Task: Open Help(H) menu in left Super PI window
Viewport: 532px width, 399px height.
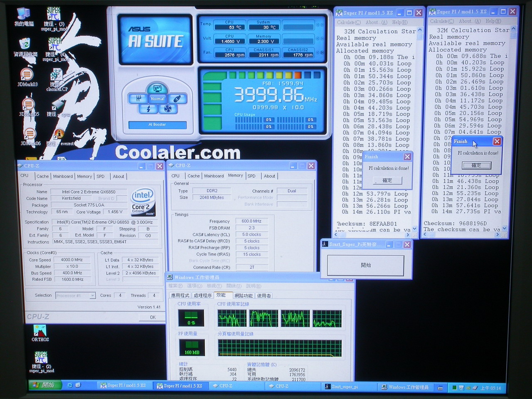Action: tap(400, 22)
